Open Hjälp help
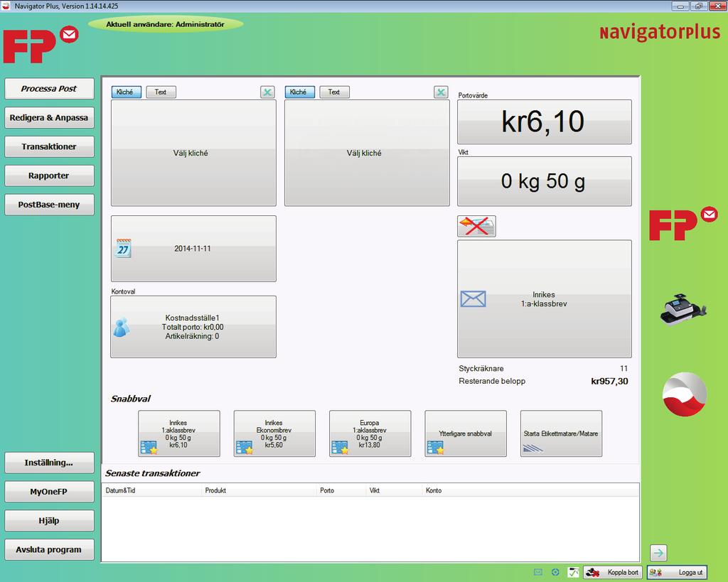The image size is (728, 582). (x=49, y=521)
